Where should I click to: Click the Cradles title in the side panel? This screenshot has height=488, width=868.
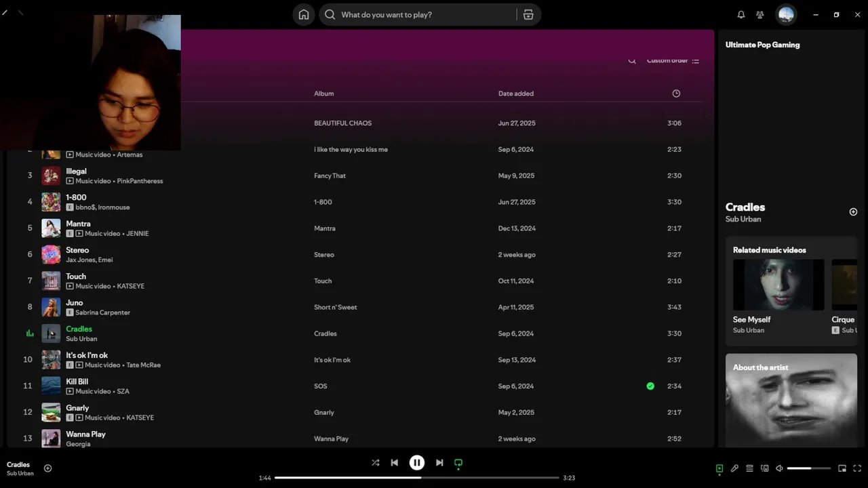(x=745, y=207)
